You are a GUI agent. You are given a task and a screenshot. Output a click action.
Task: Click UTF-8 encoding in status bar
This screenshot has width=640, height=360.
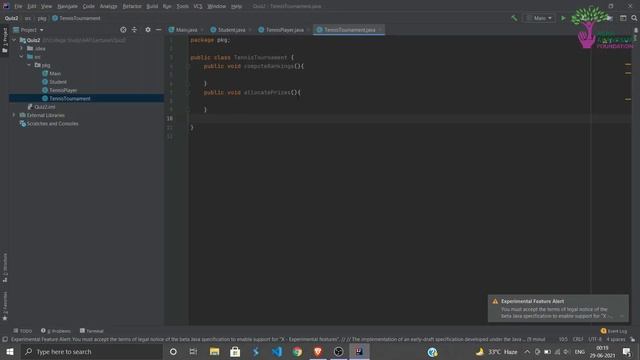click(595, 339)
